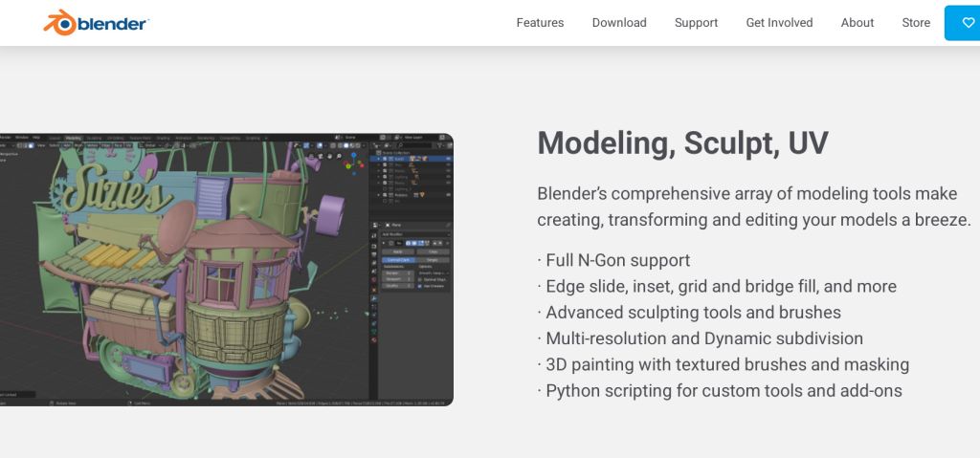Go to the Download page

click(619, 23)
